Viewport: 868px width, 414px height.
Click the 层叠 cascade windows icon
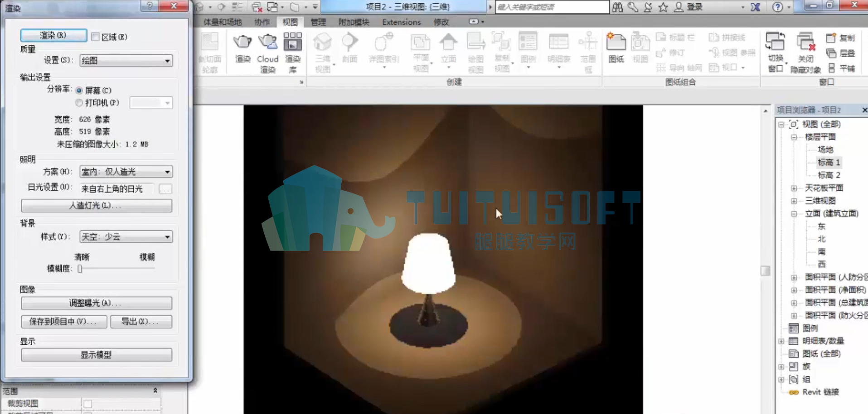coord(831,53)
